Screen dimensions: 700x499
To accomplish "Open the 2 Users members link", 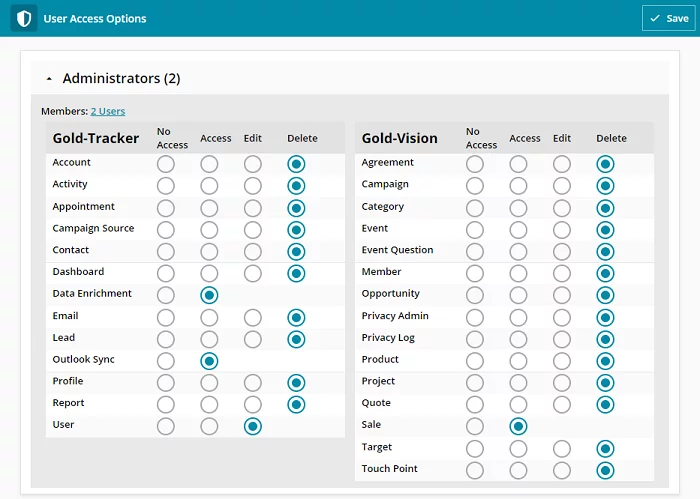I will coord(108,111).
